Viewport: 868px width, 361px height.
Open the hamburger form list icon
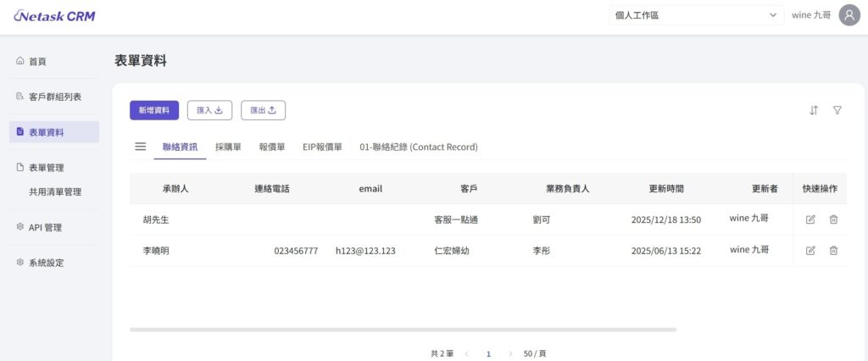[x=141, y=147]
